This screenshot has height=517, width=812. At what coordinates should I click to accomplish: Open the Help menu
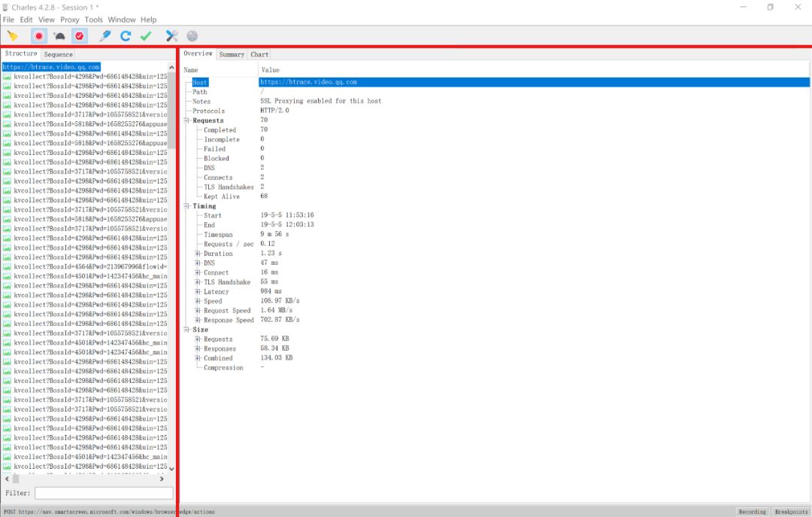point(149,20)
